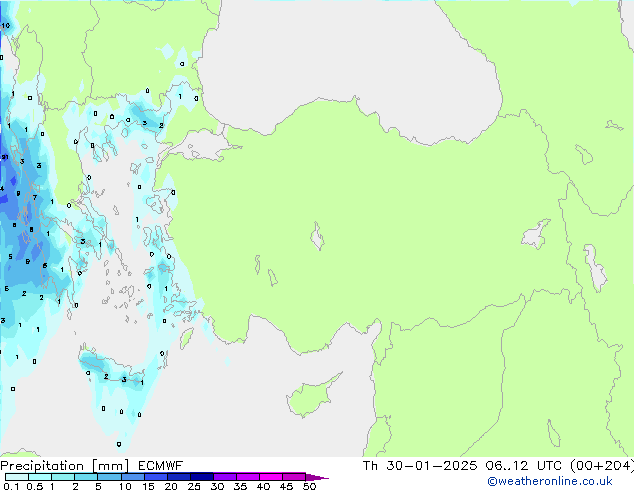Image resolution: width=634 pixels, height=490 pixels.
Task: Select legend swatch between 45 and 50
Action: tap(294, 477)
